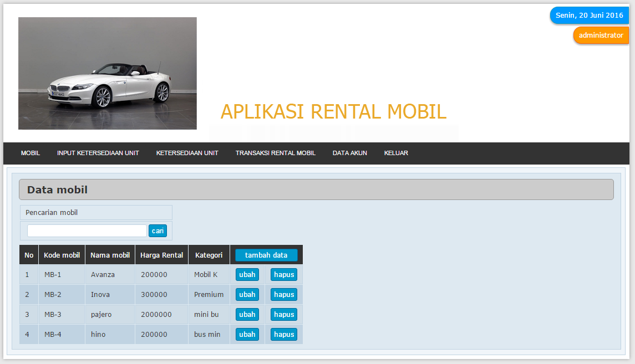The image size is (635, 364).
Task: Open INPUT KETERSEDIAAN UNIT page
Action: [98, 153]
